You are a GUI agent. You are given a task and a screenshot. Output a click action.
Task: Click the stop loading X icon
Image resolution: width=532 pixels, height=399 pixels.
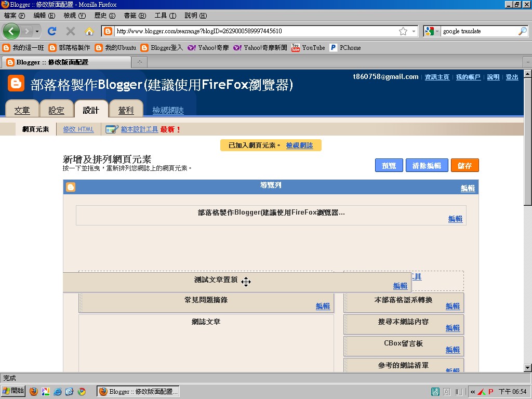point(71,31)
